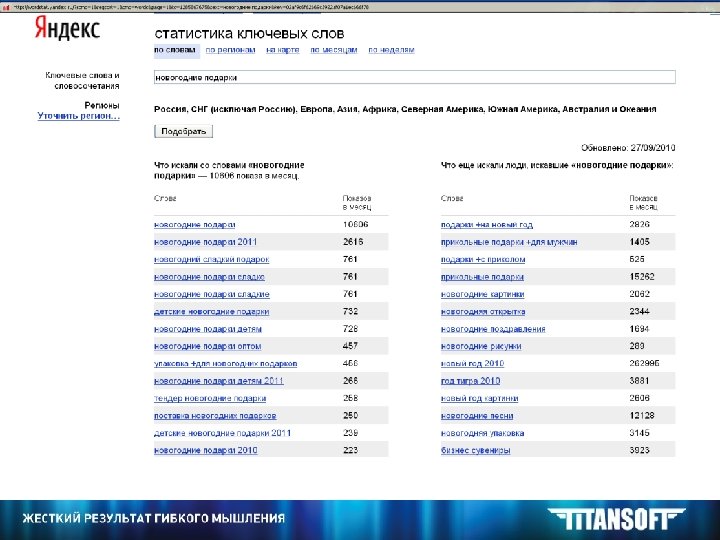Open the link 'новогодние подарки сладкие'

coord(212,294)
